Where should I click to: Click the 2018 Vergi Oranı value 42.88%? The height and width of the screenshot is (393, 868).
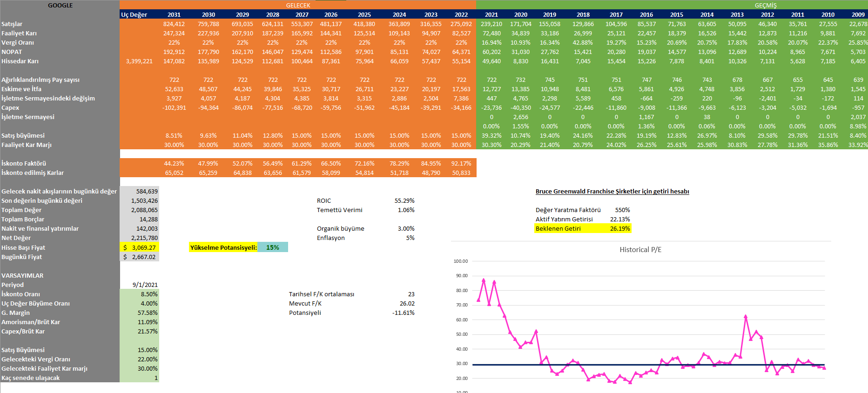[583, 42]
